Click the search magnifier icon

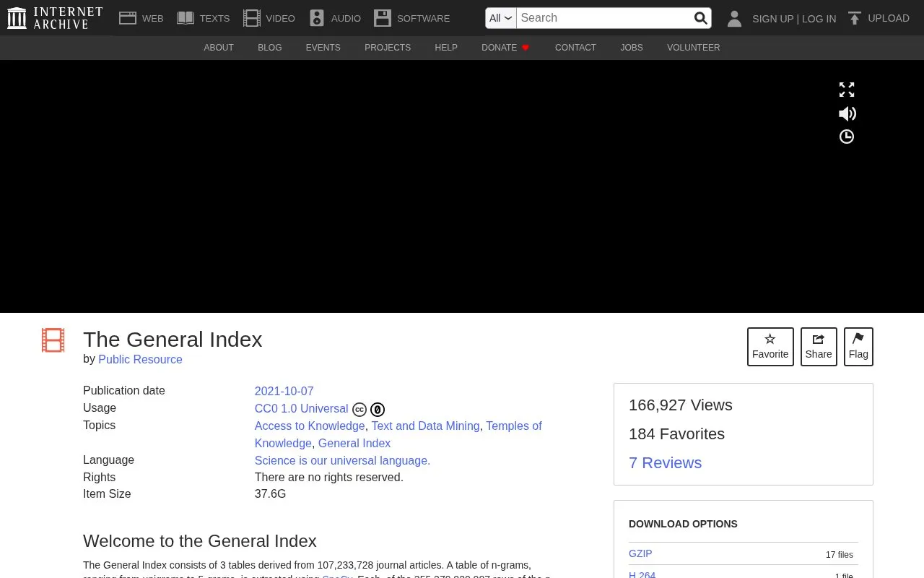tap(700, 18)
